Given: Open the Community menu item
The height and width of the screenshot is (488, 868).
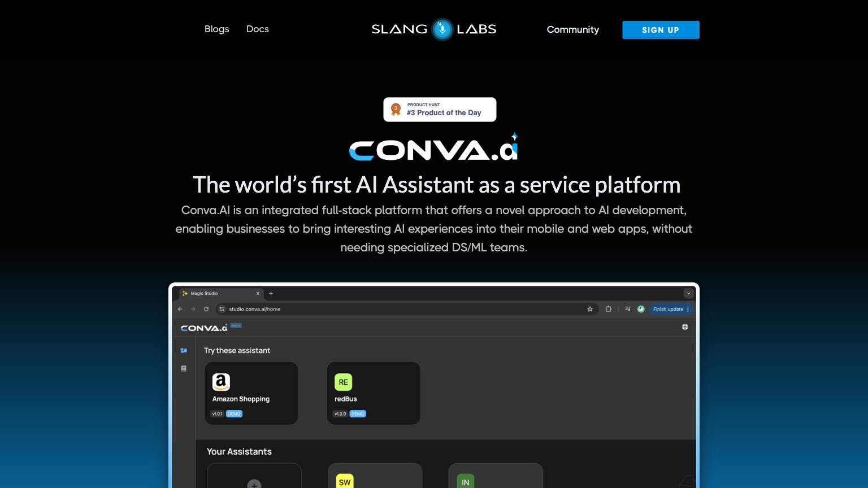Looking at the screenshot, I should 572,29.
